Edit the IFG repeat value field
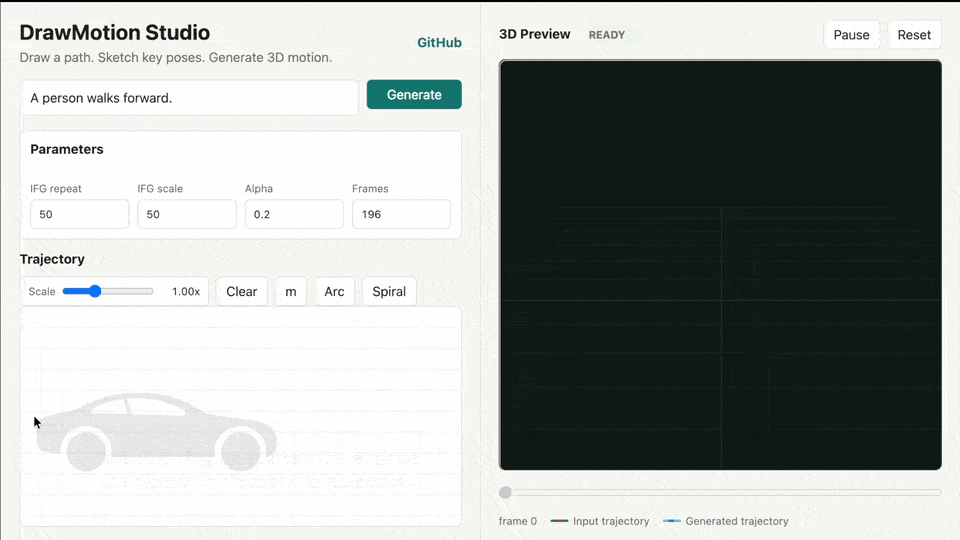This screenshot has height=540, width=960. [x=80, y=214]
